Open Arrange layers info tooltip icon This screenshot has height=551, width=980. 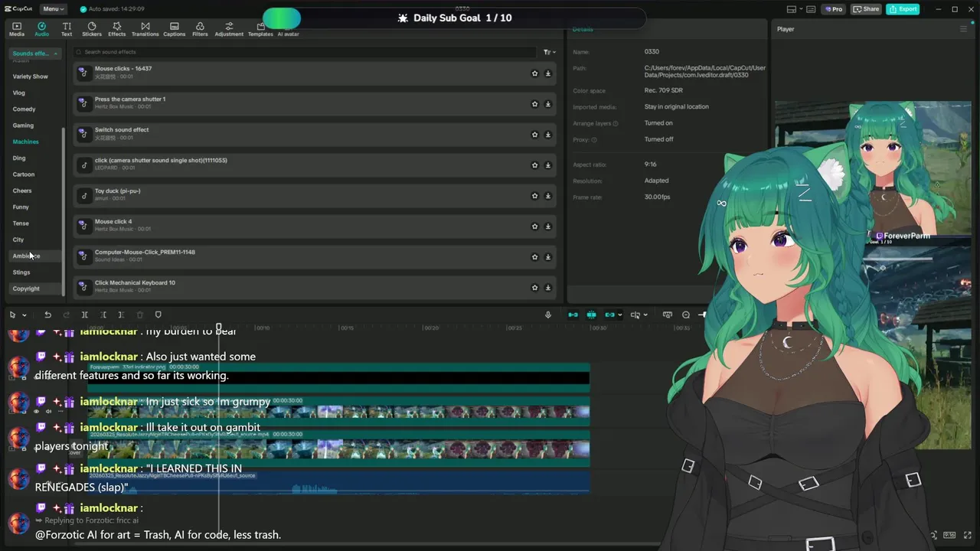[616, 123]
